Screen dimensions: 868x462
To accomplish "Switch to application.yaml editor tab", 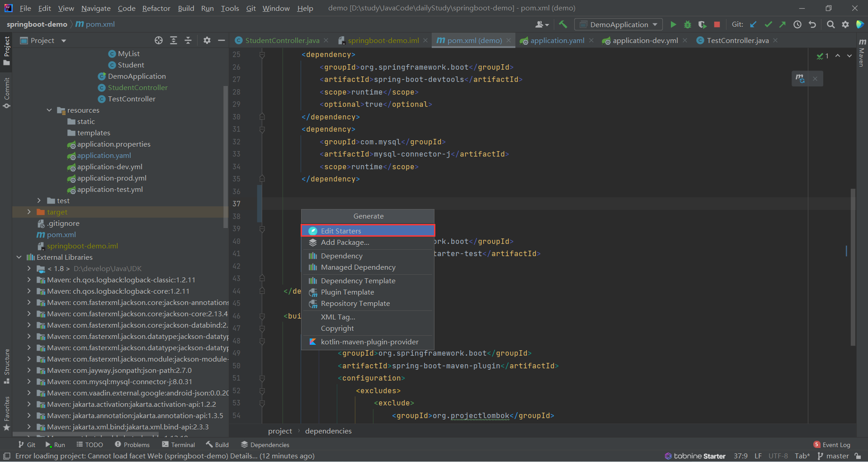I will point(557,40).
